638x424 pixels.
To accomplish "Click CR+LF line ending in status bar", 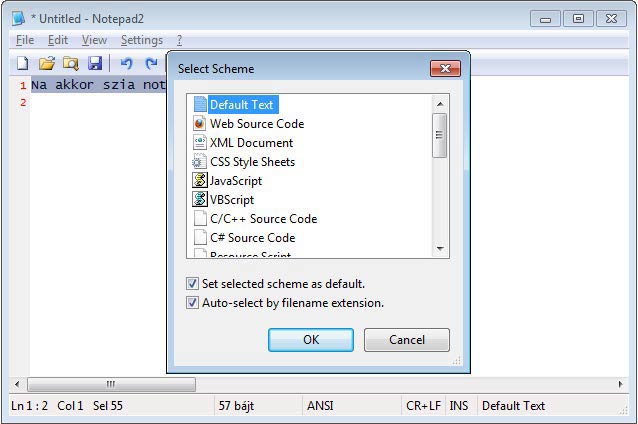I will coord(424,406).
